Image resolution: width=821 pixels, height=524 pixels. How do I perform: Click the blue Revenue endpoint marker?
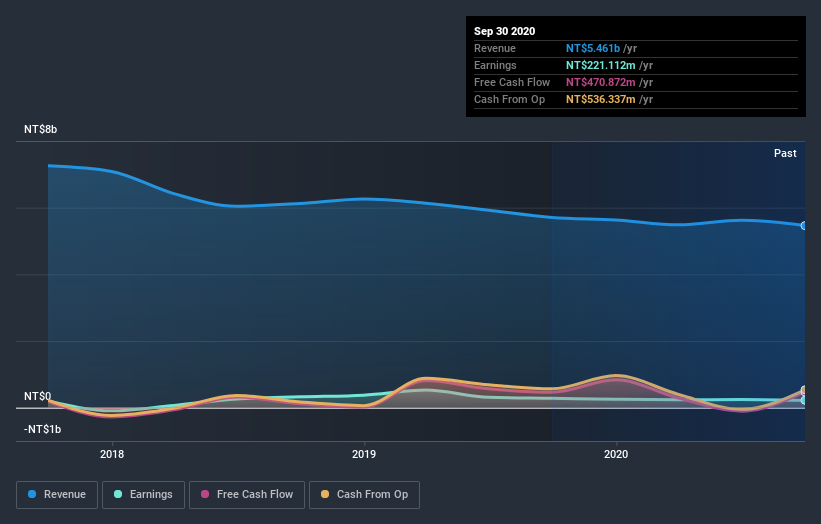(x=804, y=226)
